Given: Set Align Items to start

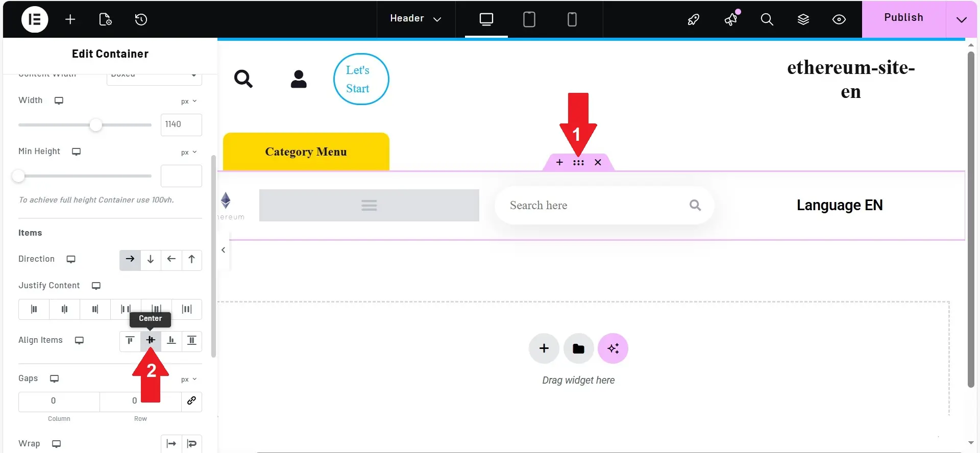Looking at the screenshot, I should [130, 341].
